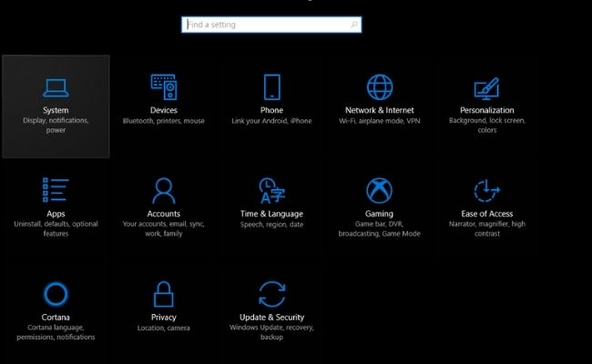Select the Ease of Access icon
592x364 pixels.
click(486, 190)
